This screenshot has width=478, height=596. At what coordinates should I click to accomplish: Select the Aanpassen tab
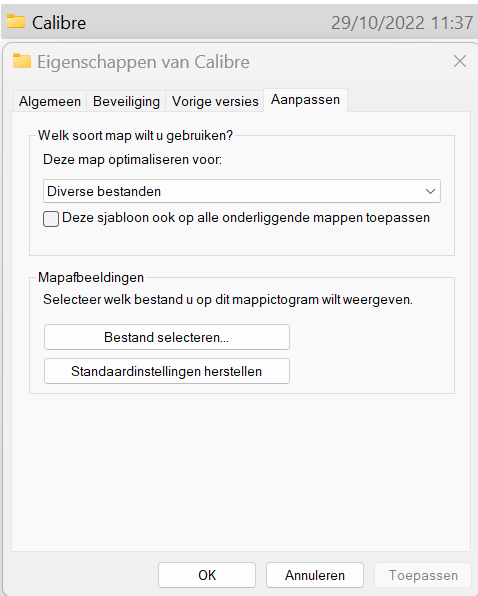305,100
